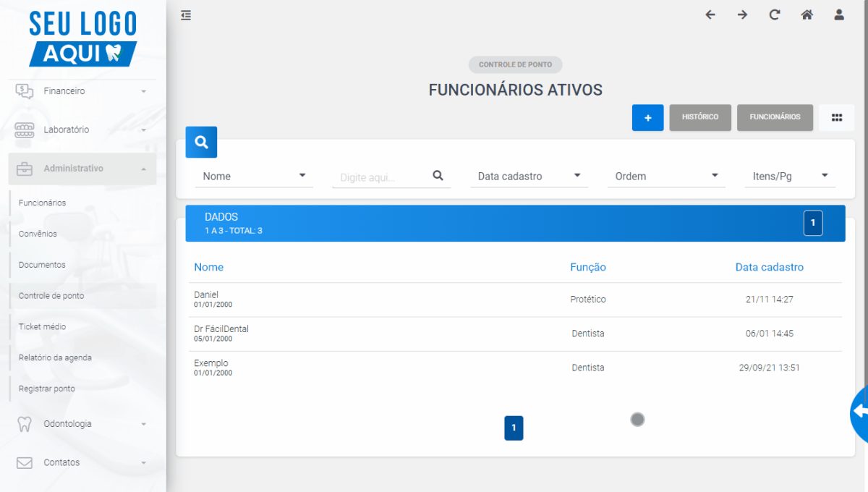Open the home page via house icon

pos(807,14)
